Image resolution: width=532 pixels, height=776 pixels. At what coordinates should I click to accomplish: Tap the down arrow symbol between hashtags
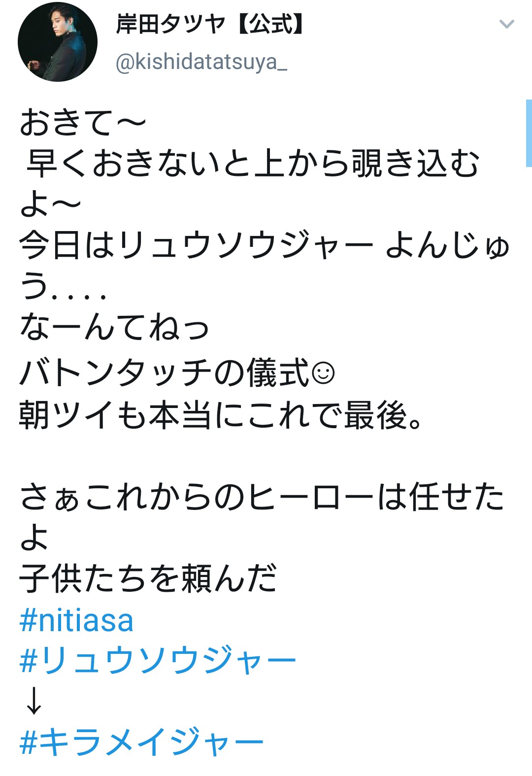click(33, 701)
